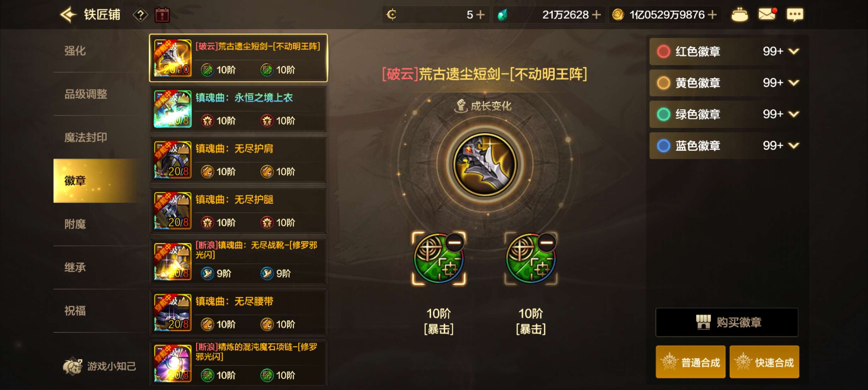Open the mail envelope icon
The width and height of the screenshot is (868, 390).
[767, 14]
